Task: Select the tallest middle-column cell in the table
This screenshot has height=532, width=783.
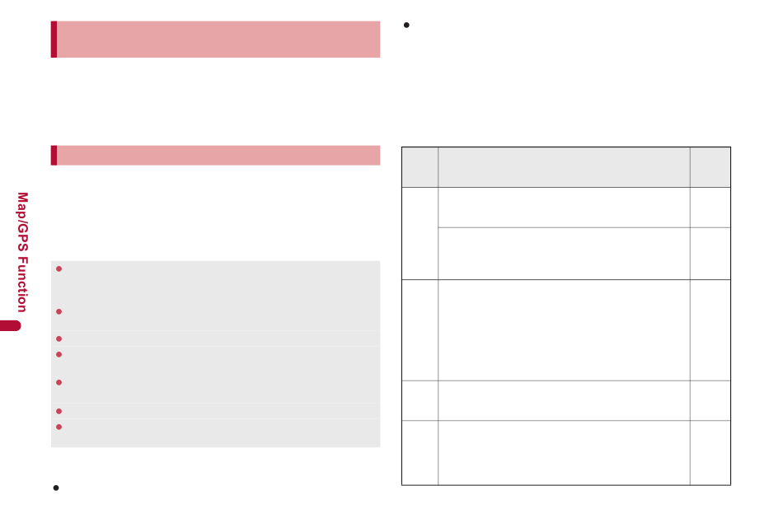Action: pos(564,330)
